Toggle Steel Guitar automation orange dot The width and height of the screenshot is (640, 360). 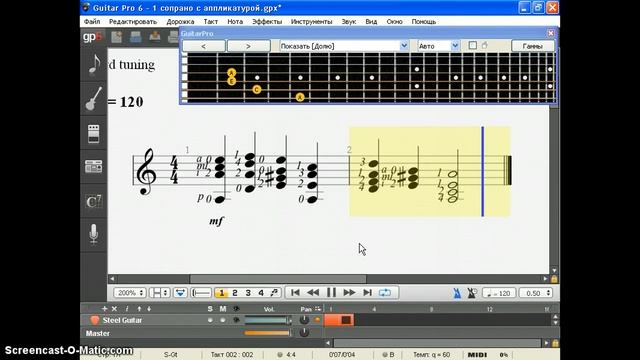pos(317,320)
